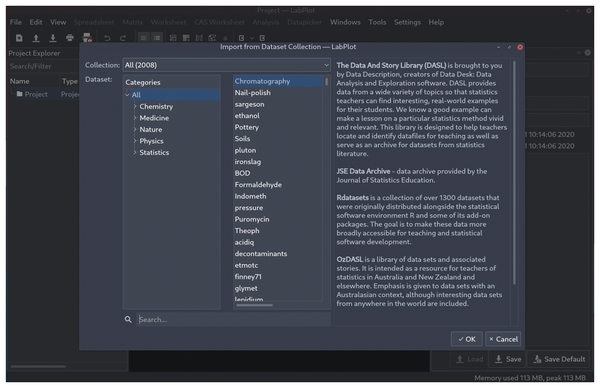Select the Statistics category label
Image resolution: width=600 pixels, height=388 pixels.
click(154, 152)
